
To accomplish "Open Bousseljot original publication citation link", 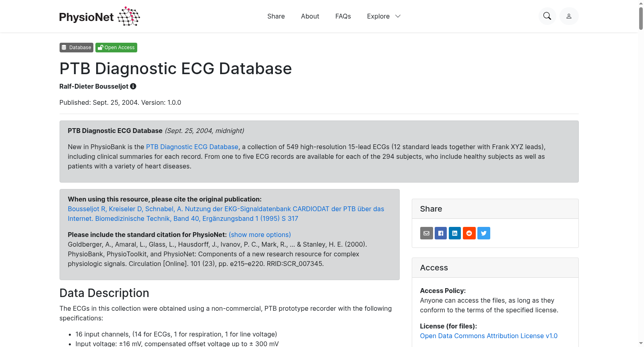I will click(x=226, y=214).
